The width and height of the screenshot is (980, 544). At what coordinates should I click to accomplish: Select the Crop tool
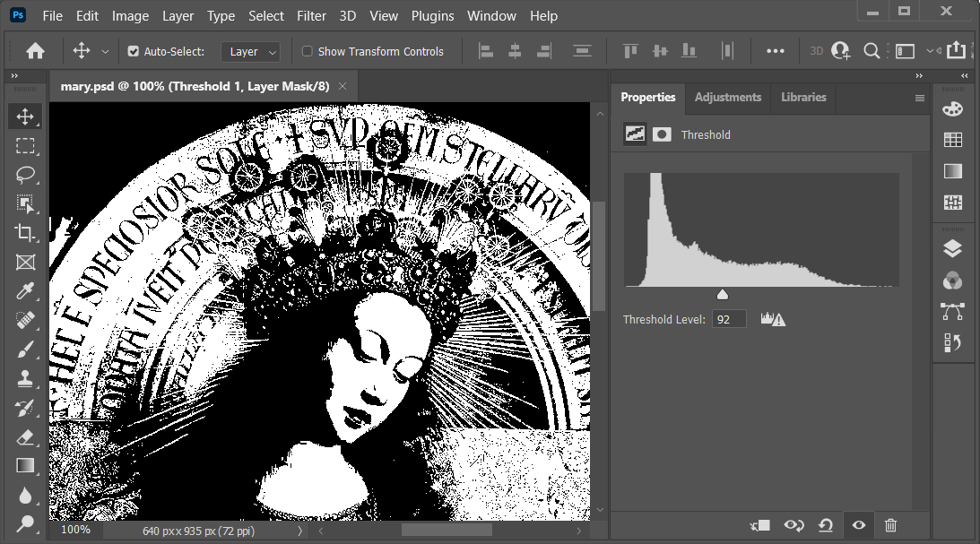(x=25, y=233)
